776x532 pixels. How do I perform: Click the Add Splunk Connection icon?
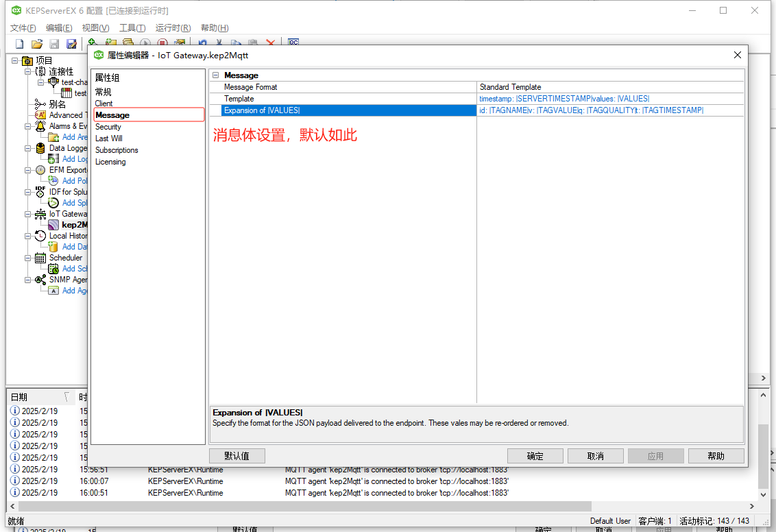53,203
